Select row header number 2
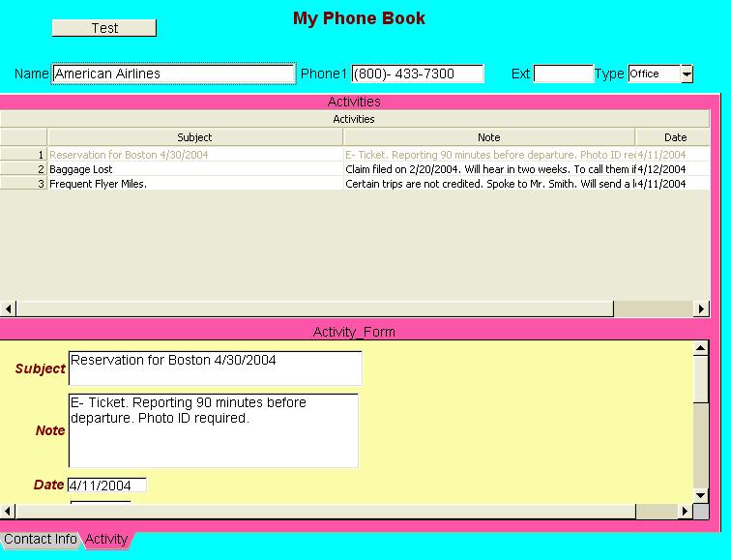Image resolution: width=731 pixels, height=560 pixels. 23,169
